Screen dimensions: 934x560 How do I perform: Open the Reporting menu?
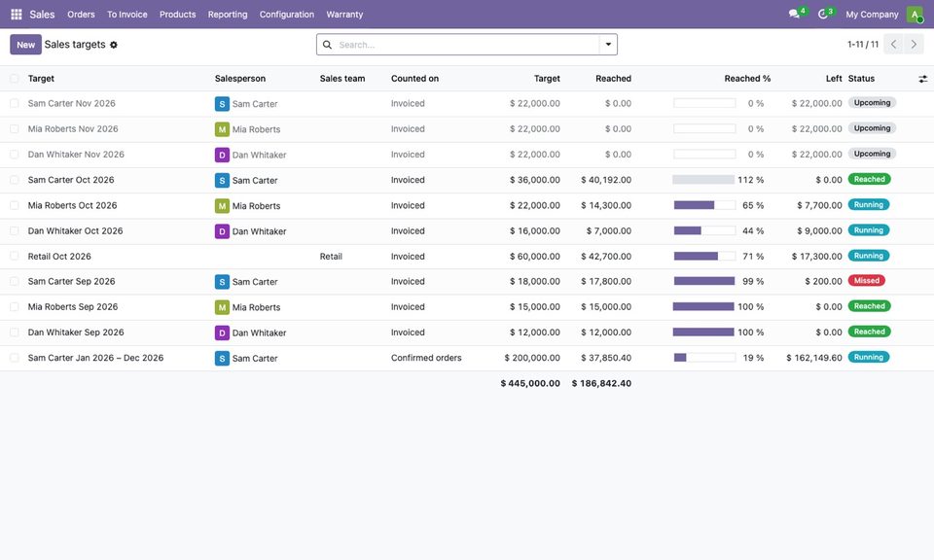pyautogui.click(x=228, y=15)
